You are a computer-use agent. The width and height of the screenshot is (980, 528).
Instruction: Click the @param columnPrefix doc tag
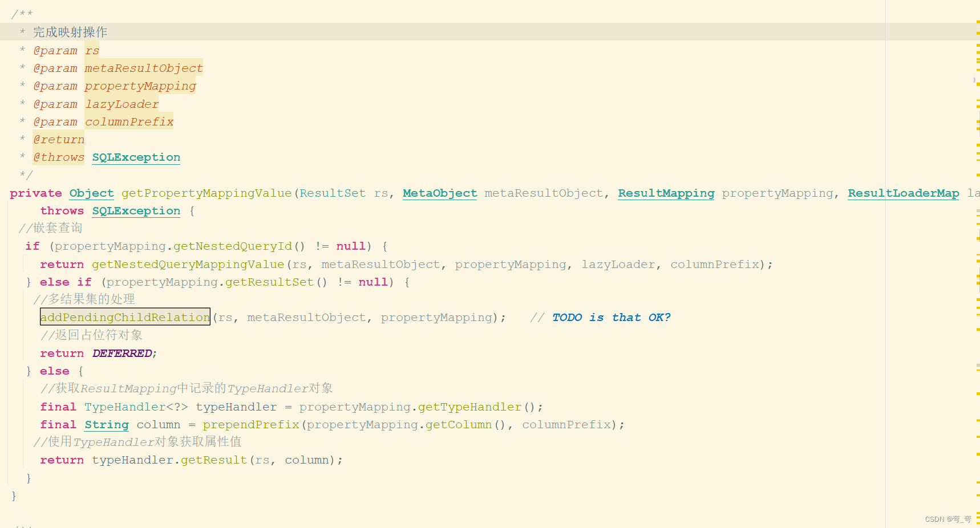pyautogui.click(x=103, y=122)
